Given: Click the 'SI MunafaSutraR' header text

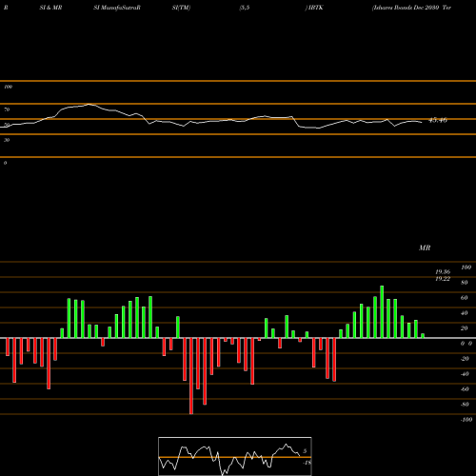Looking at the screenshot, I should tap(117, 8).
